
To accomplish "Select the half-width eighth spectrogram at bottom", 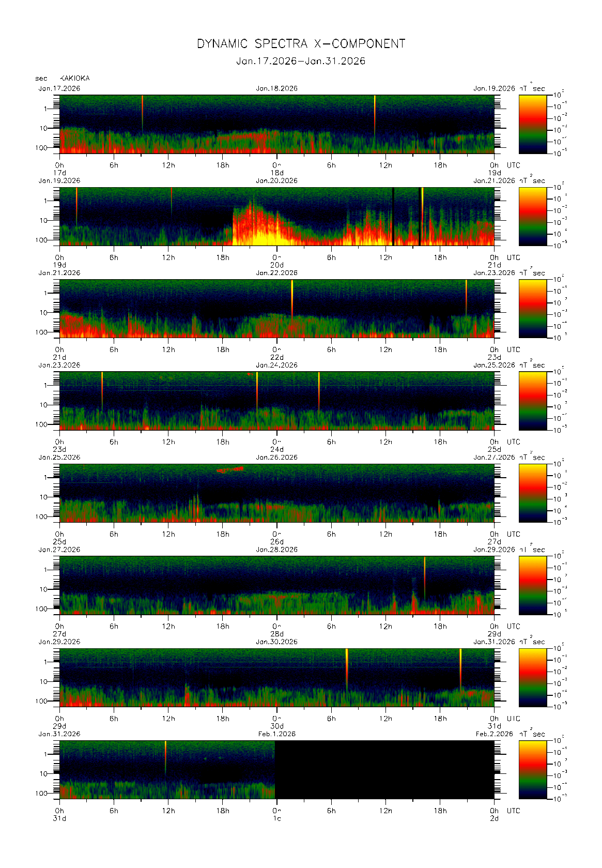I will [167, 770].
